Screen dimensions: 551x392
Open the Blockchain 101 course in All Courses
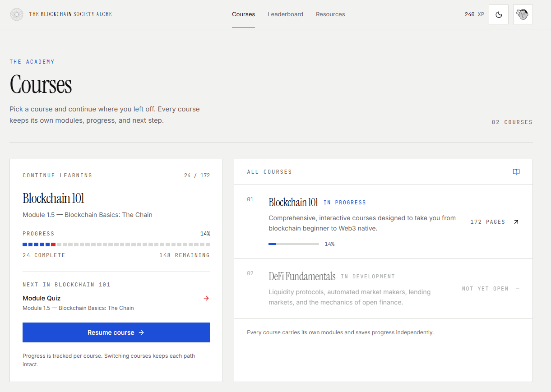coord(383,221)
